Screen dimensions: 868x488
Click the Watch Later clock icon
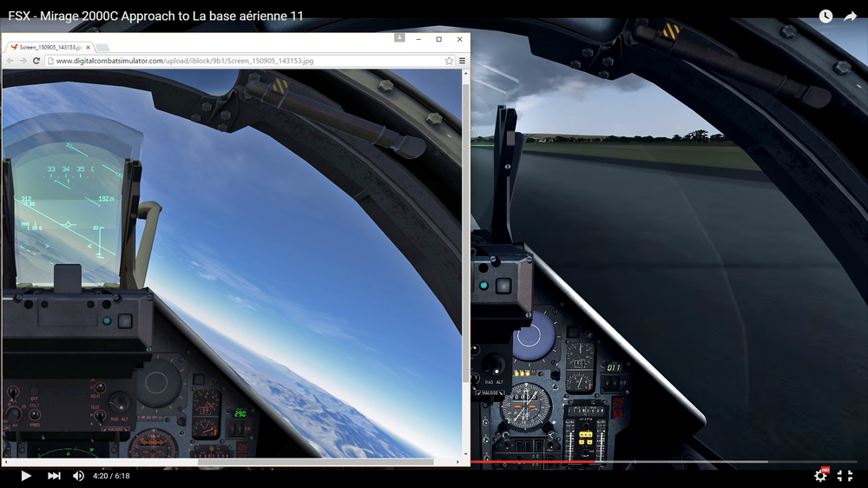(825, 16)
